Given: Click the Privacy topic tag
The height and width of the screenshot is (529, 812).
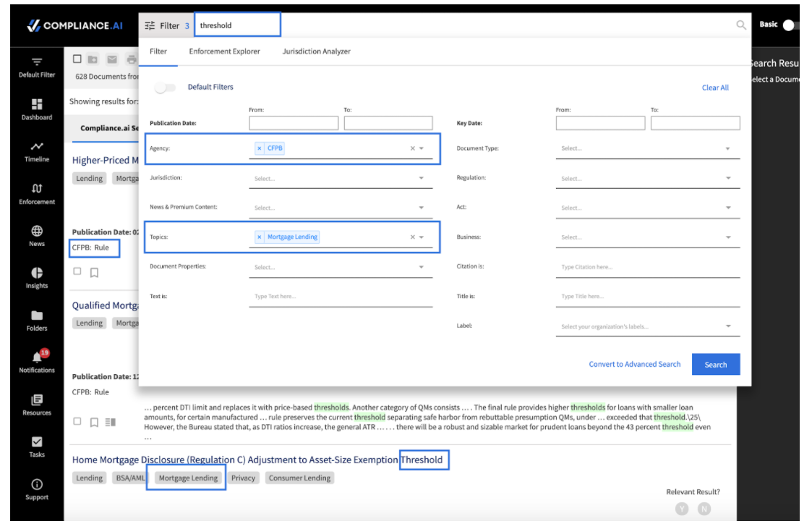Looking at the screenshot, I should pos(244,478).
